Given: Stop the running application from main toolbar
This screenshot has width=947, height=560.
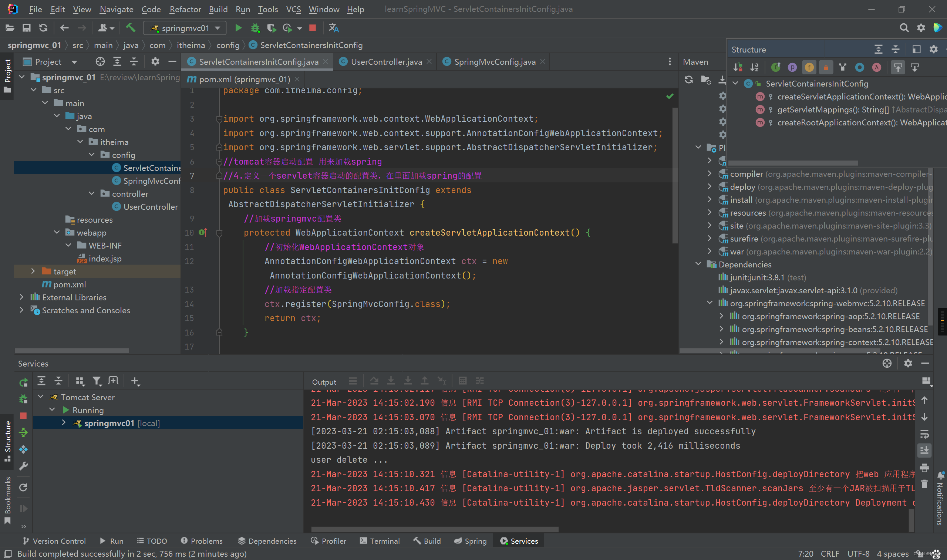Looking at the screenshot, I should point(312,28).
